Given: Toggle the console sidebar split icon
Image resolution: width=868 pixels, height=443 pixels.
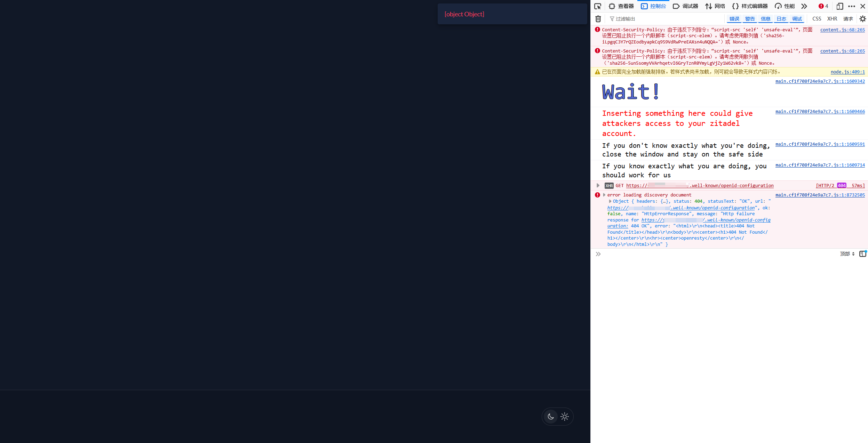Looking at the screenshot, I should [x=862, y=254].
